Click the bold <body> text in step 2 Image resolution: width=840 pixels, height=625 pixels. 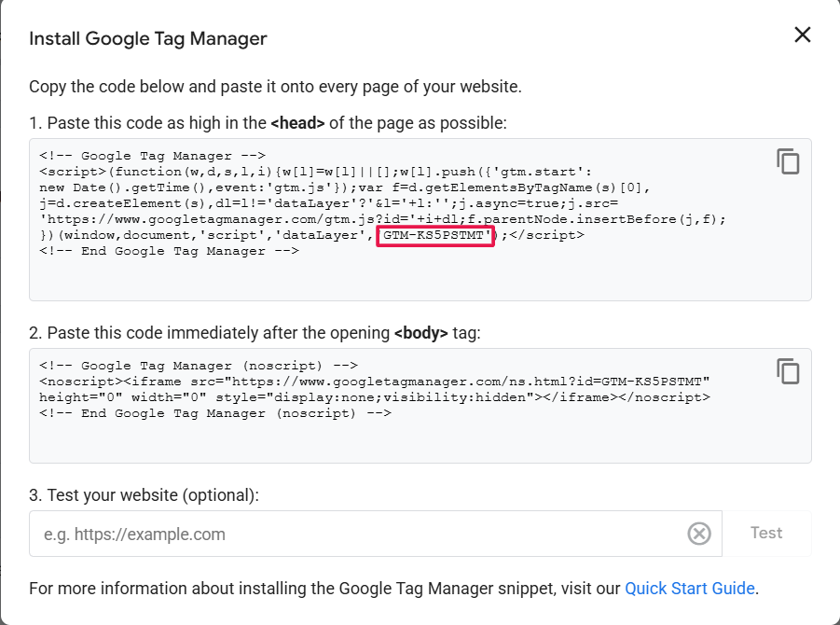[x=420, y=333]
